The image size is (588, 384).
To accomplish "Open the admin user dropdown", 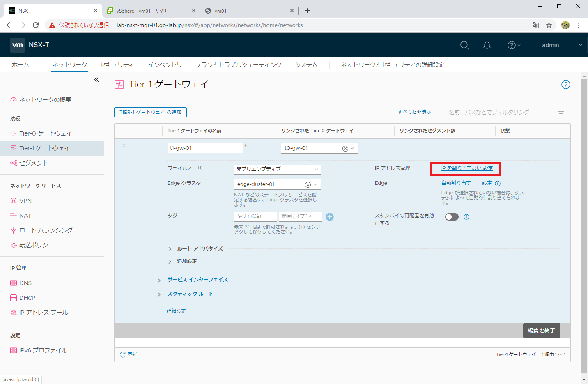I will point(562,45).
